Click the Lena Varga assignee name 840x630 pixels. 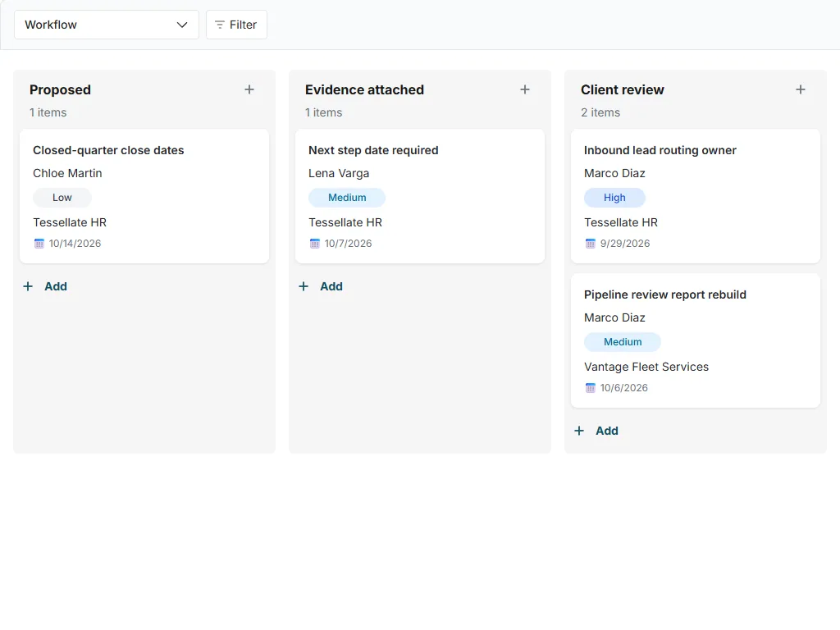tap(339, 173)
